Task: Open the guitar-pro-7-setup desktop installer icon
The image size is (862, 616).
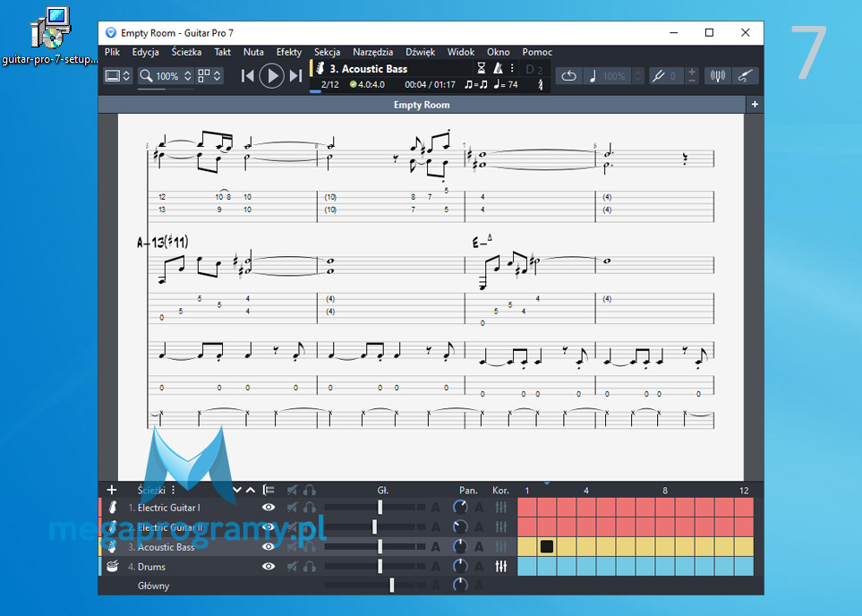Action: pyautogui.click(x=49, y=37)
